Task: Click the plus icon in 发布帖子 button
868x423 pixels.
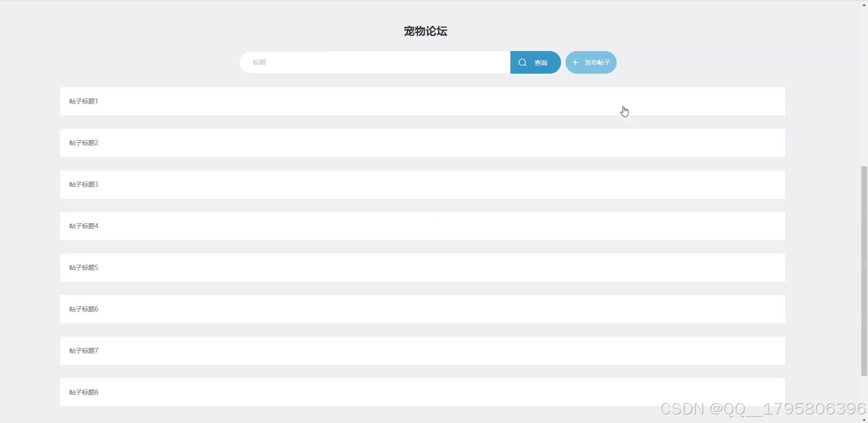Action: point(575,62)
